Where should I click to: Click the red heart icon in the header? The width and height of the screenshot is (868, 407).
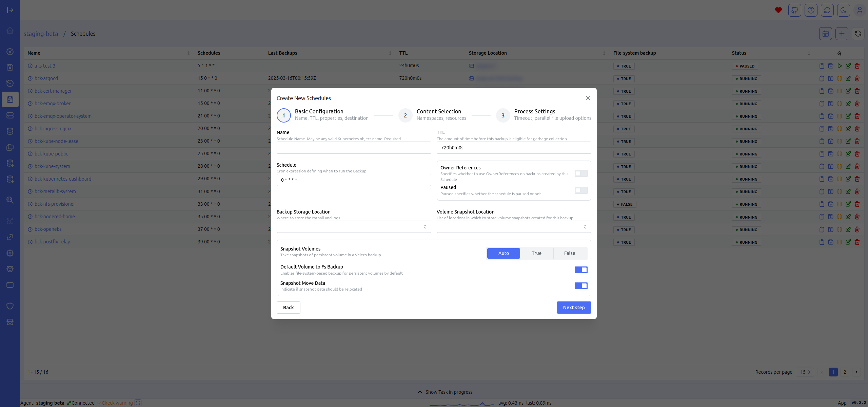click(778, 10)
